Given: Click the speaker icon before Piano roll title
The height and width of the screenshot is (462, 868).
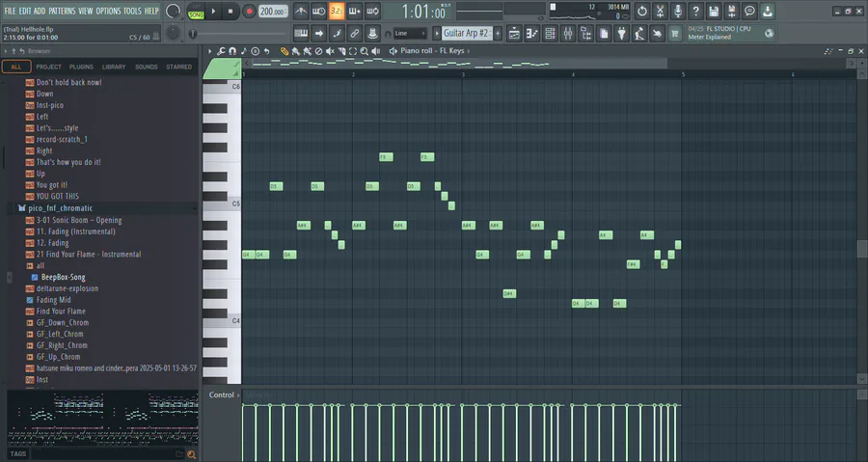Looking at the screenshot, I should click(x=393, y=51).
